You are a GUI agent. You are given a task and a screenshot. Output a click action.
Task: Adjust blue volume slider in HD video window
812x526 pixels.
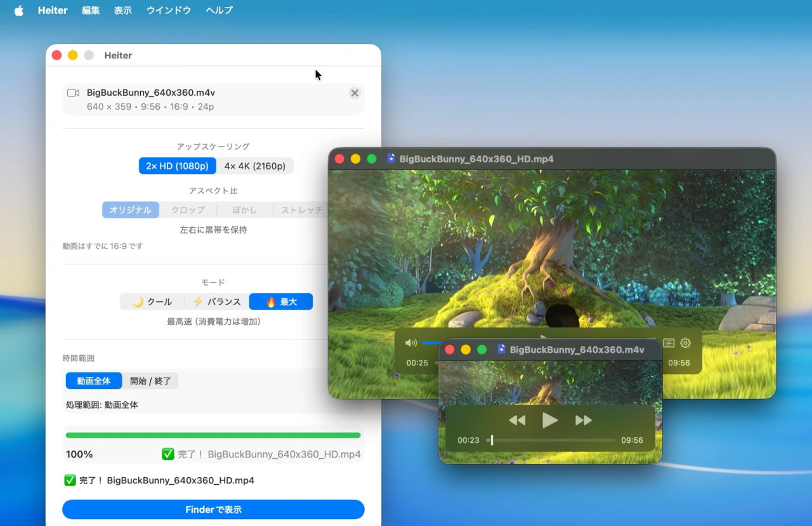(x=431, y=343)
